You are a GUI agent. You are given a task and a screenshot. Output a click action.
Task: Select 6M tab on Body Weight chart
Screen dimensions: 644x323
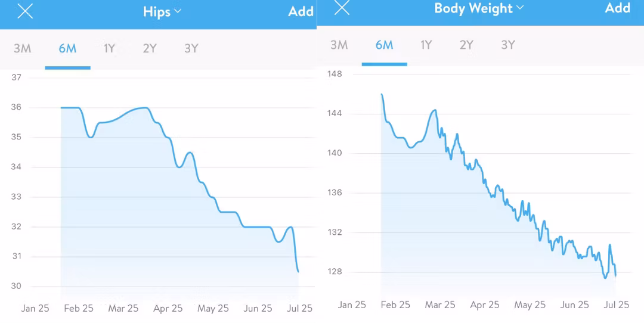click(x=385, y=45)
